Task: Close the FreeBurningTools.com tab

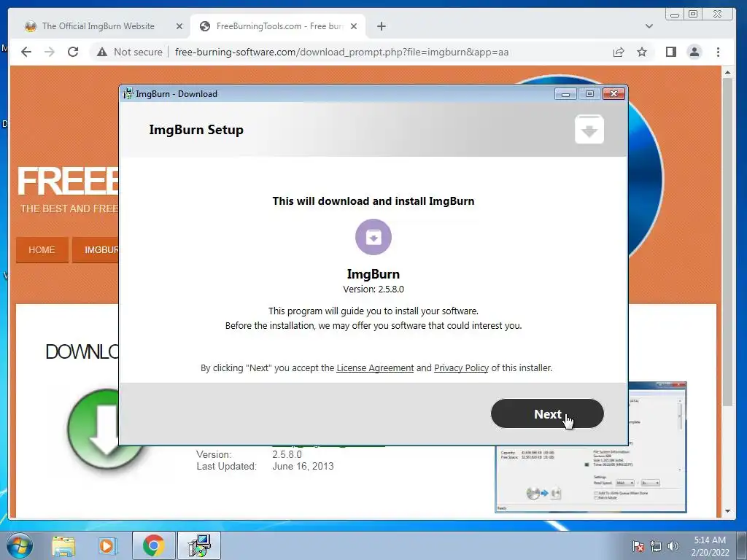Action: click(x=354, y=26)
